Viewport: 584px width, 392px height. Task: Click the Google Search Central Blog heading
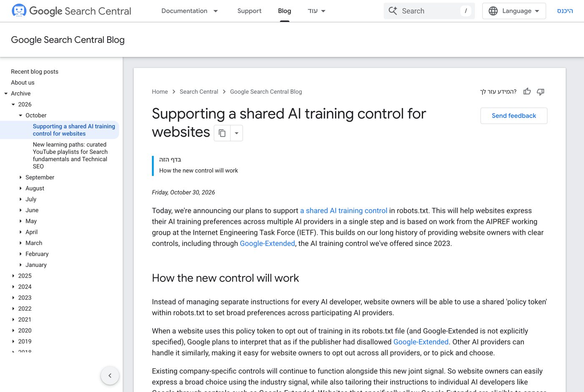click(68, 40)
